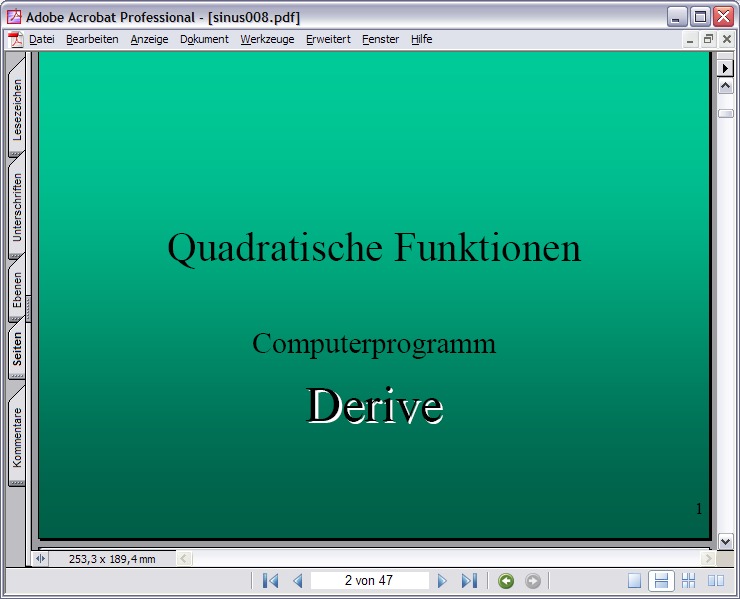Click the navigation pane splitter handle
740x599 pixels.
pyautogui.click(x=28, y=309)
